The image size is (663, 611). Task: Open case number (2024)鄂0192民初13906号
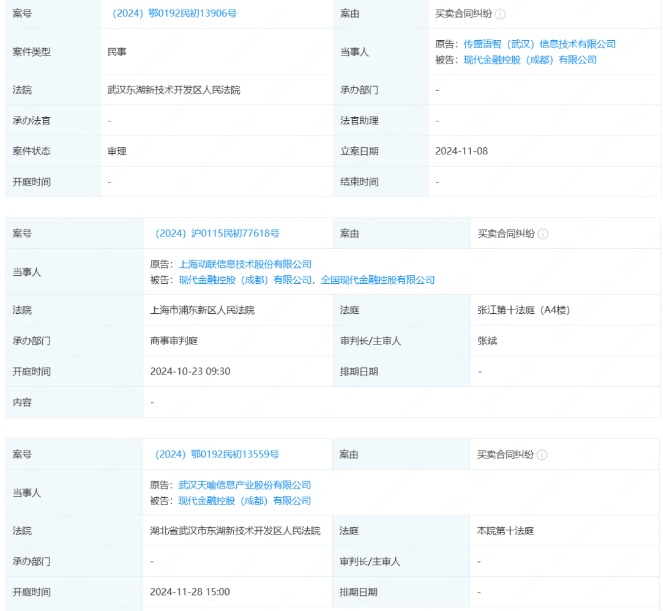click(x=174, y=14)
